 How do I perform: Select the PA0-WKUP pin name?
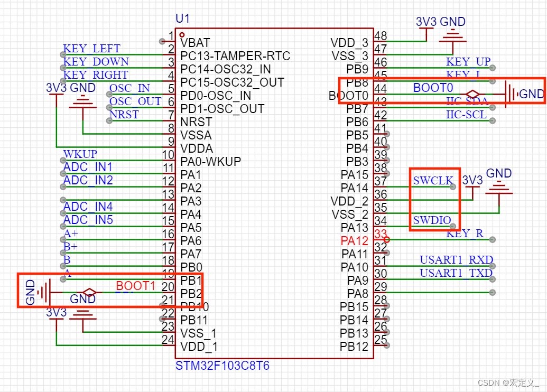tap(210, 162)
